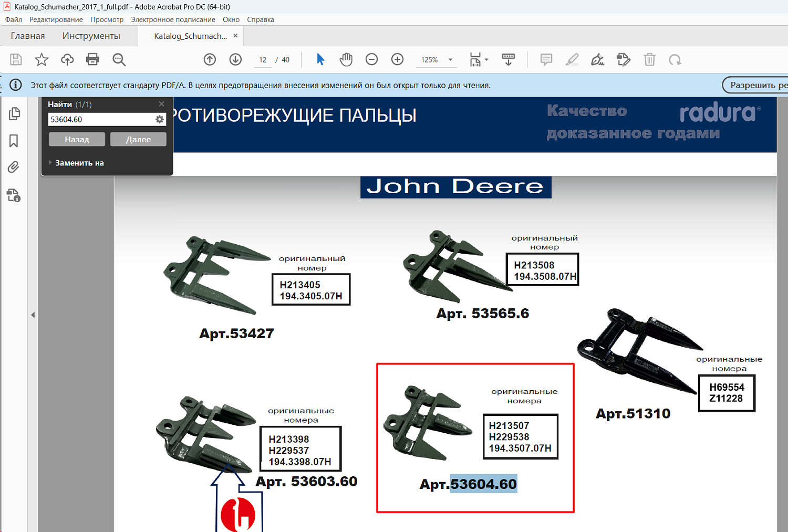
Task: Select the Katalog_Schumach... document tab
Action: click(190, 36)
